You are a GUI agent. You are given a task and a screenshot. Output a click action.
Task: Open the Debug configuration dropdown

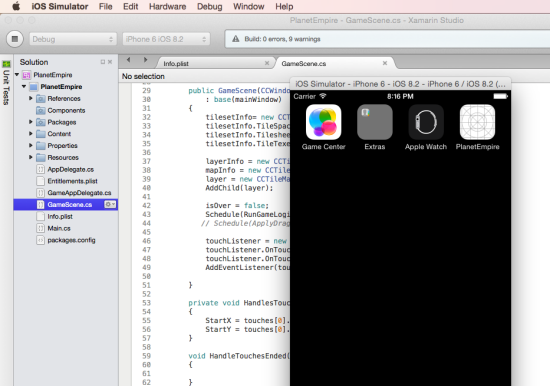click(73, 39)
